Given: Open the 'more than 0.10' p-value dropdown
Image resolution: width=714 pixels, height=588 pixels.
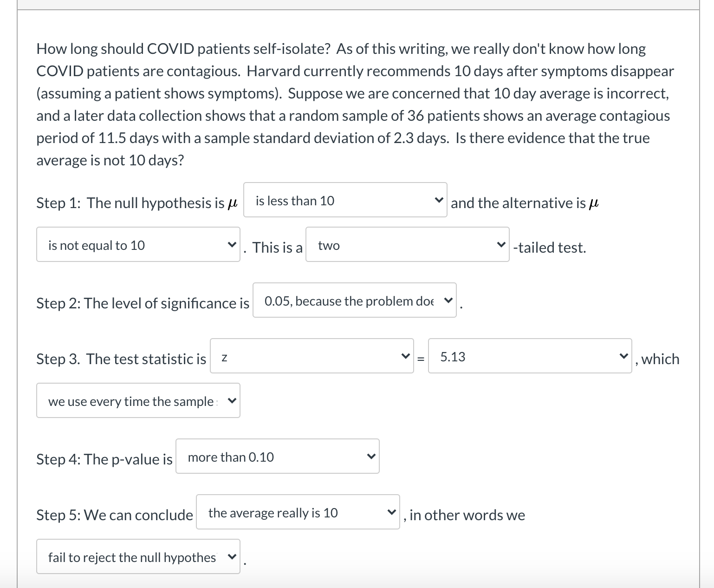Looking at the screenshot, I should (x=277, y=456).
